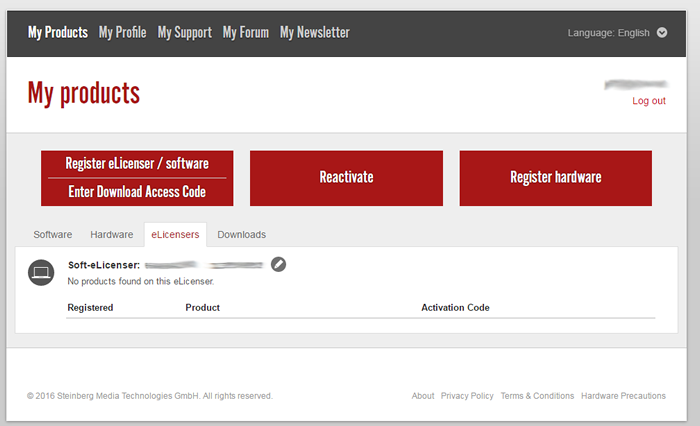Switch to the Software tab
Viewport: 700px width, 426px height.
(x=53, y=234)
